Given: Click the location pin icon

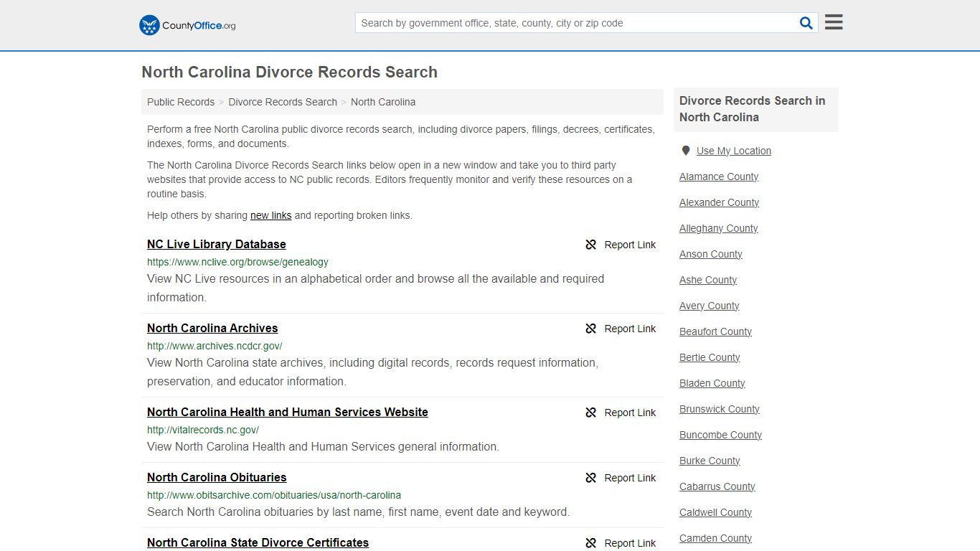Looking at the screenshot, I should click(x=686, y=151).
